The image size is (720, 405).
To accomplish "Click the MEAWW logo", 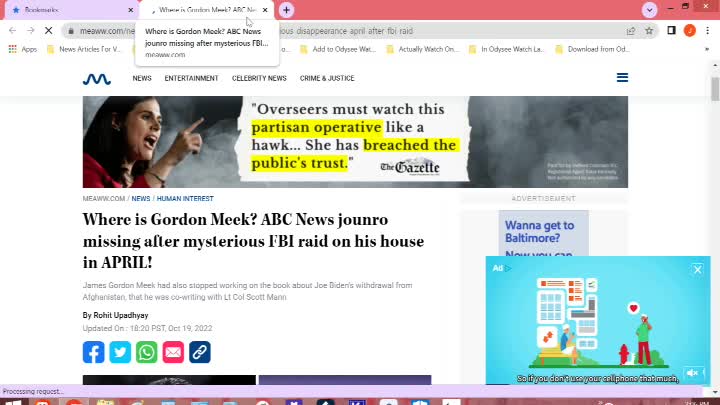I will (97, 79).
